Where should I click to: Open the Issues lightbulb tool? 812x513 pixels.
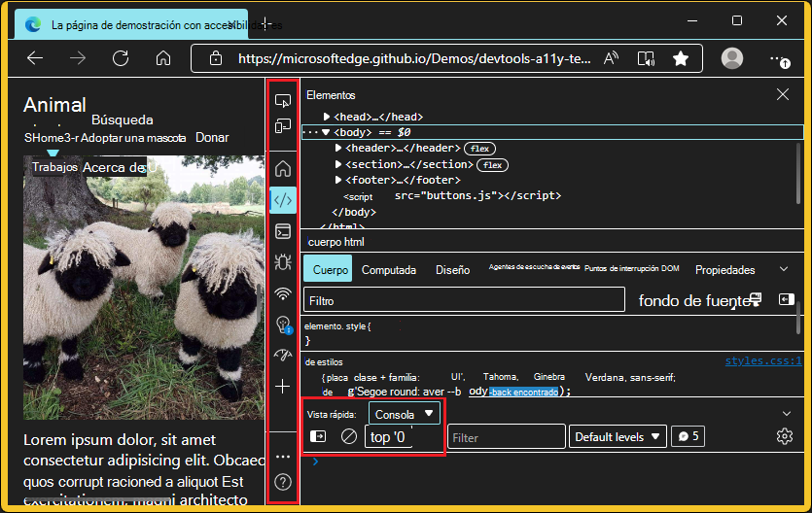pos(283,325)
